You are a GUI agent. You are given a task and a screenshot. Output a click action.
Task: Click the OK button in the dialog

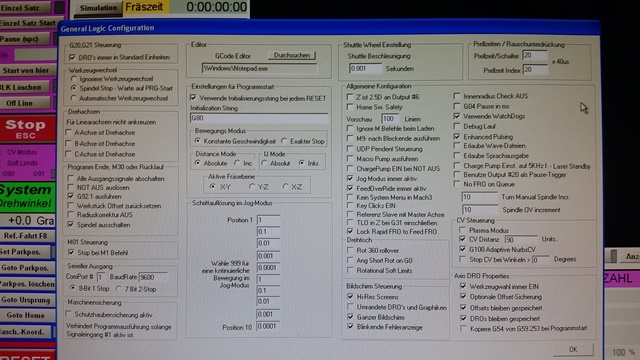point(573,349)
